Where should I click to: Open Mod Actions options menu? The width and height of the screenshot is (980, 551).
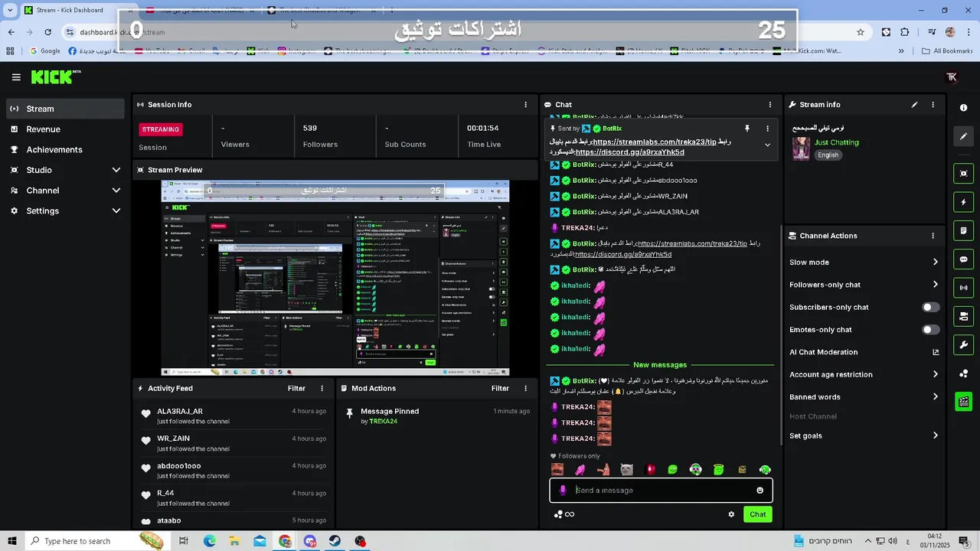[525, 389]
